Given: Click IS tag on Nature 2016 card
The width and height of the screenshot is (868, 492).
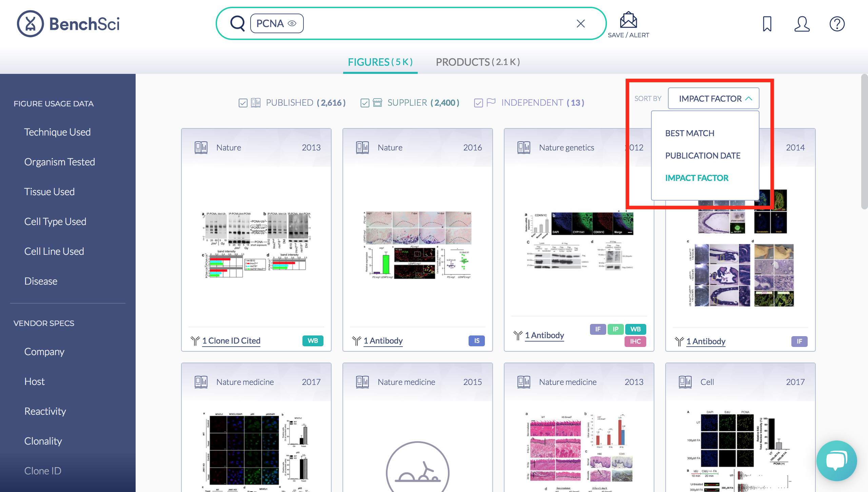Looking at the screenshot, I should [477, 341].
